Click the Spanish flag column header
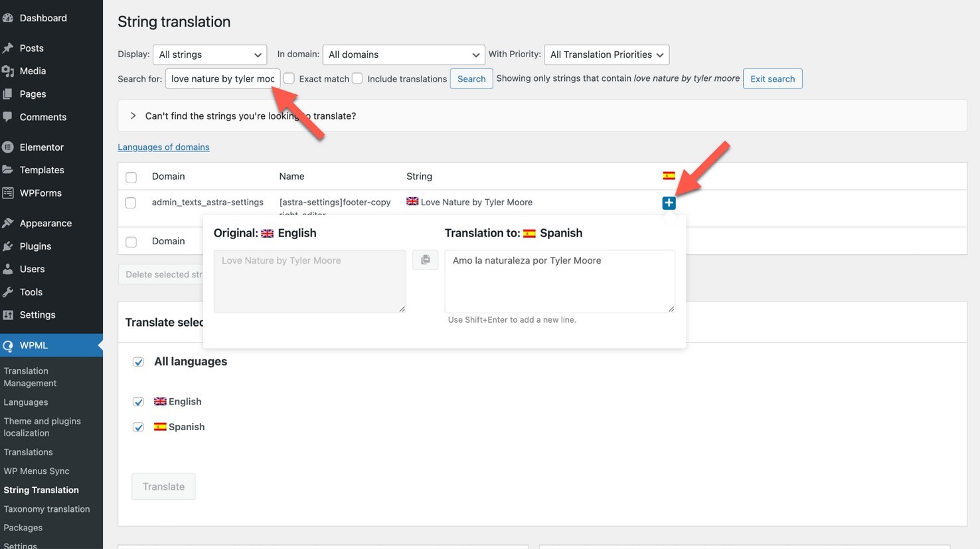This screenshot has width=980, height=549. point(669,176)
